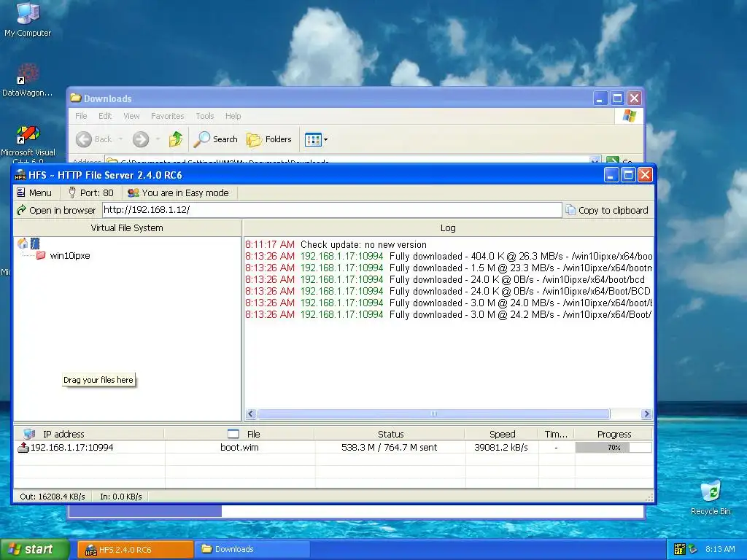
Task: Click Open in browser
Action: (56, 210)
